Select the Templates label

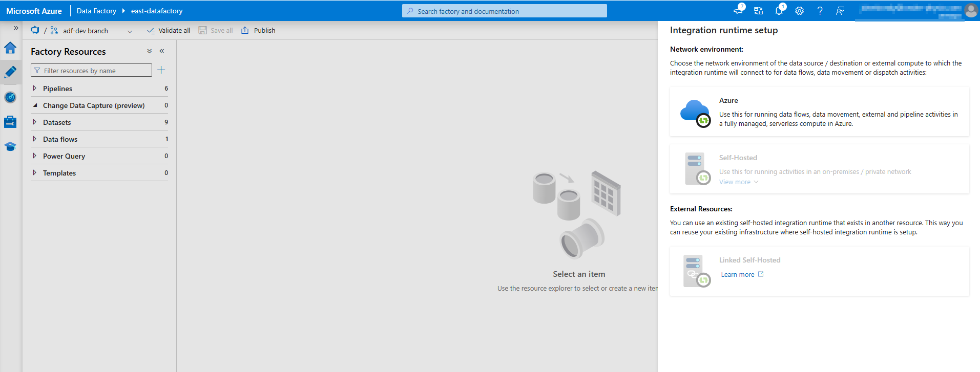point(59,173)
